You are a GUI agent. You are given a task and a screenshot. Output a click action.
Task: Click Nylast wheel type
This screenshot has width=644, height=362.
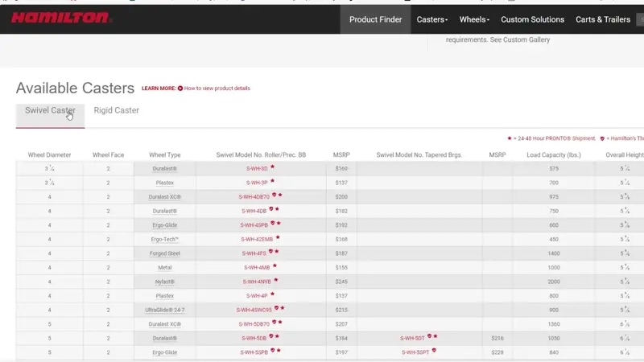pos(165,282)
